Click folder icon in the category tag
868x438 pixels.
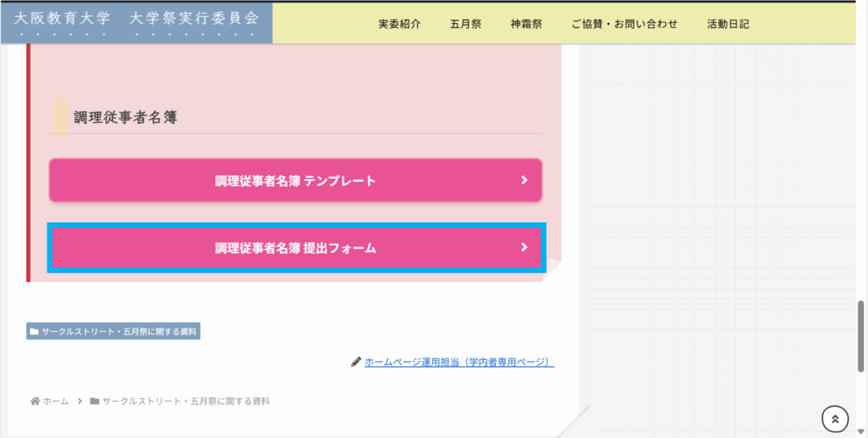click(34, 332)
